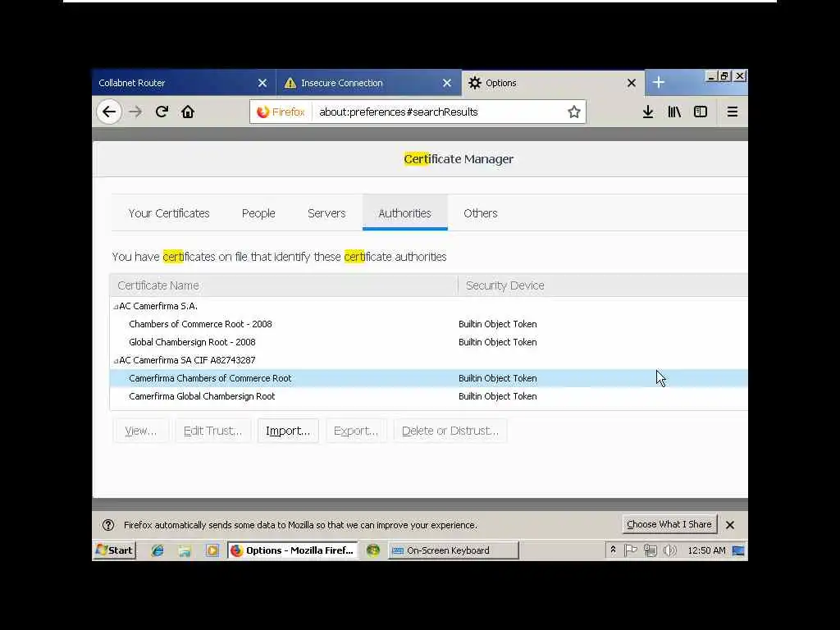
Task: Select Chambers of Commerce Root - 2008 certificate
Action: [428, 324]
